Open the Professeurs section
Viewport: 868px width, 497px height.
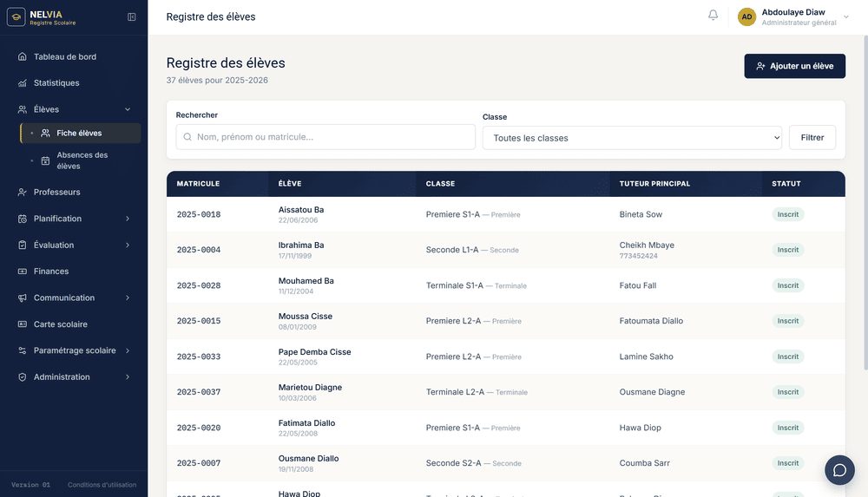tap(57, 192)
